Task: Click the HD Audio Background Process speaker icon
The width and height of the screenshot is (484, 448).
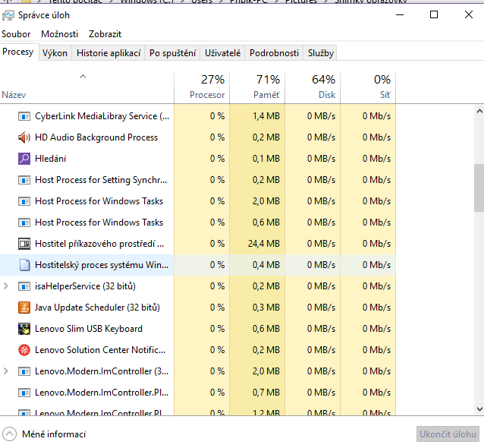Action: click(x=24, y=137)
